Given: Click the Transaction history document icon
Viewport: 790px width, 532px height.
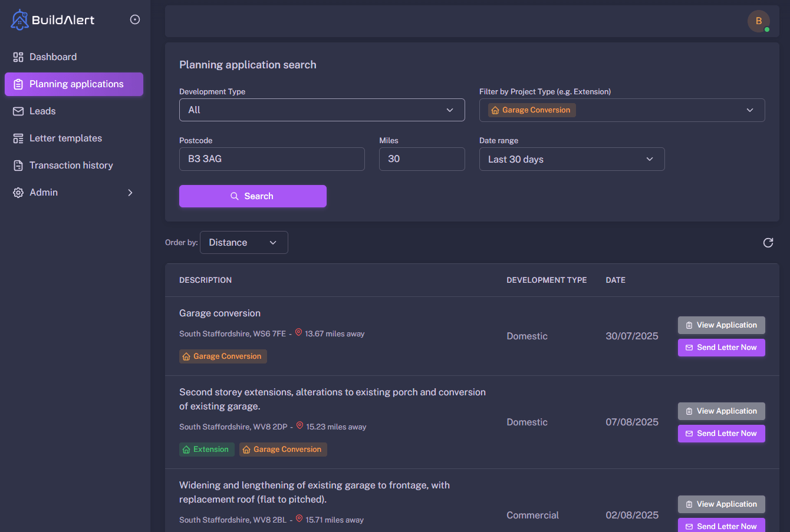Looking at the screenshot, I should pos(18,166).
